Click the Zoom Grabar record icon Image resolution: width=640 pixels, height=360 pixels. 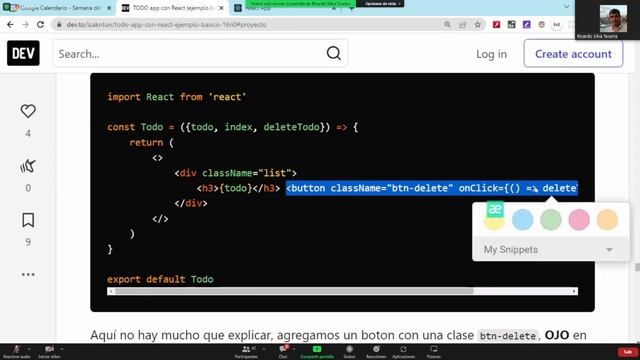[x=349, y=351]
